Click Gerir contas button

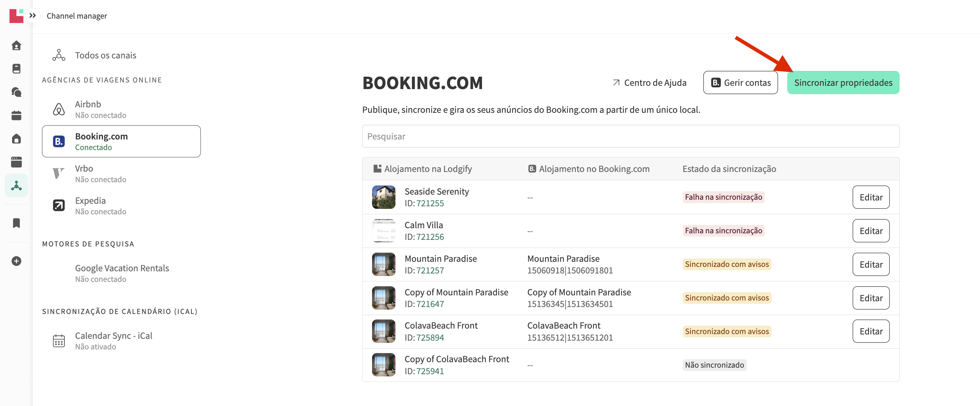click(x=740, y=83)
